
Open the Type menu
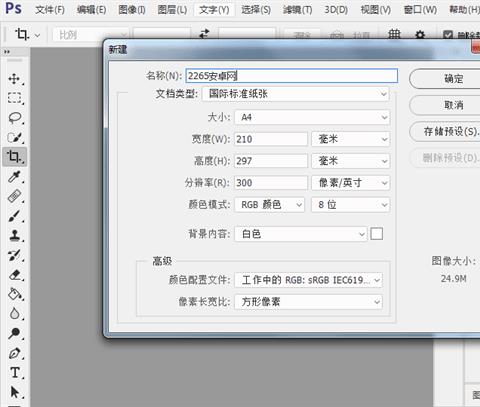pos(214,10)
